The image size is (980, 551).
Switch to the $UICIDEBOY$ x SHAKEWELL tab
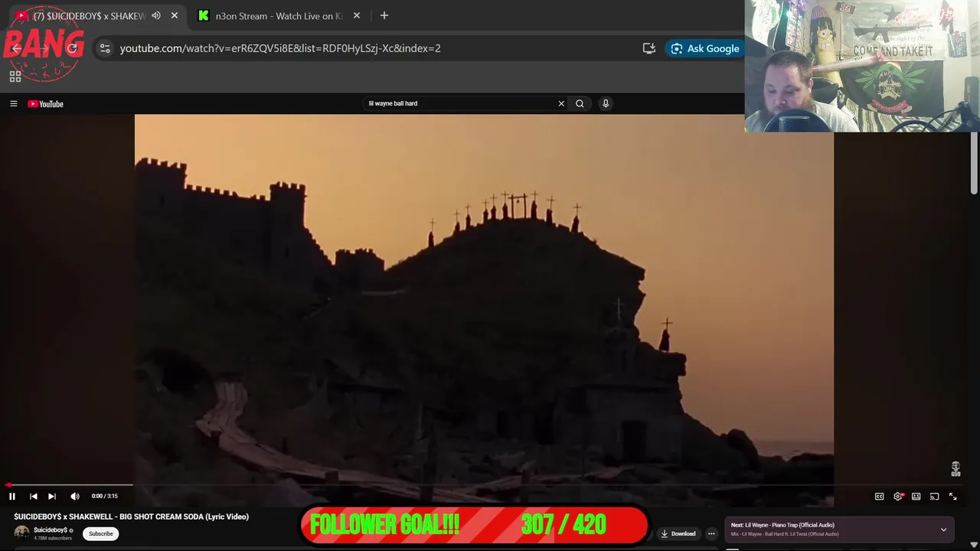coord(89,15)
